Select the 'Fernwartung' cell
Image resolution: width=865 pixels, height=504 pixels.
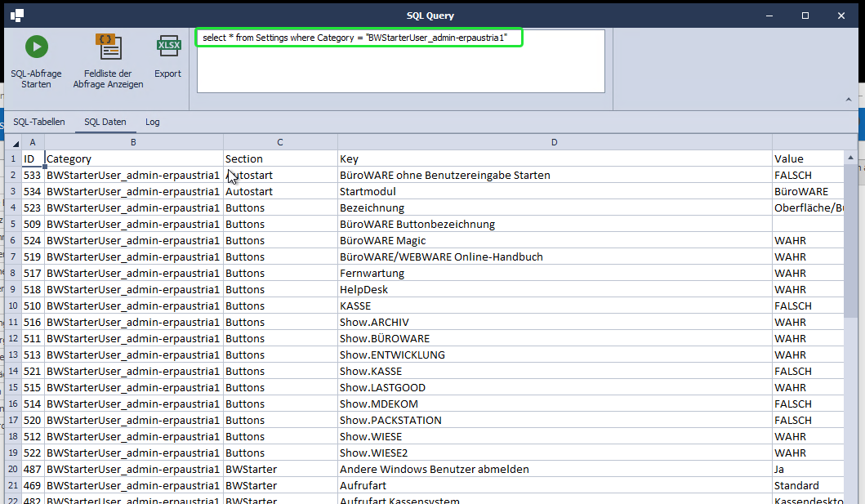[555, 273]
